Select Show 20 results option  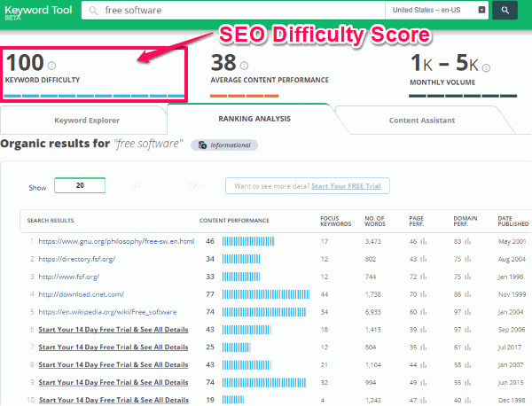point(80,185)
